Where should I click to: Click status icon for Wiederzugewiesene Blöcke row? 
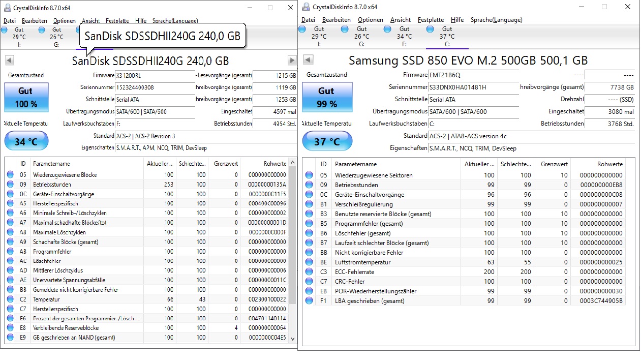click(10, 175)
